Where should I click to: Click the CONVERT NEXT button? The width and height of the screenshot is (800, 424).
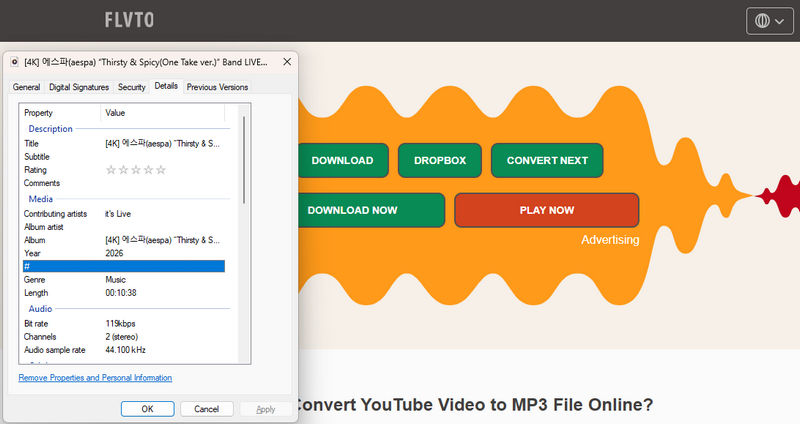(x=547, y=160)
